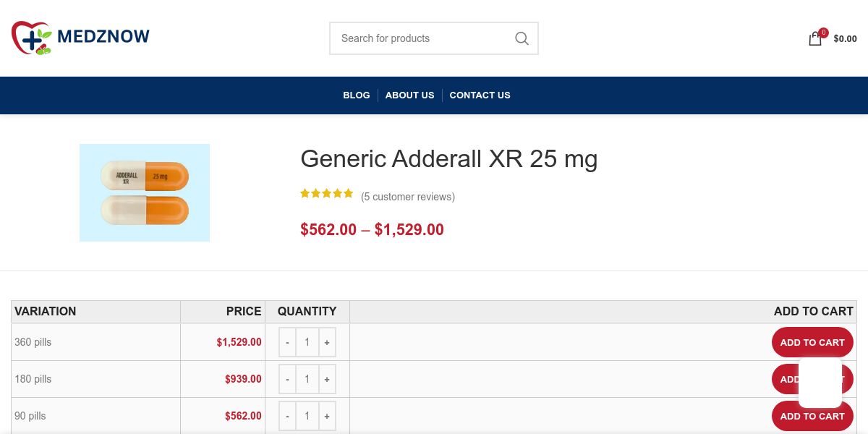Click the cart total $0.00

coord(845,39)
